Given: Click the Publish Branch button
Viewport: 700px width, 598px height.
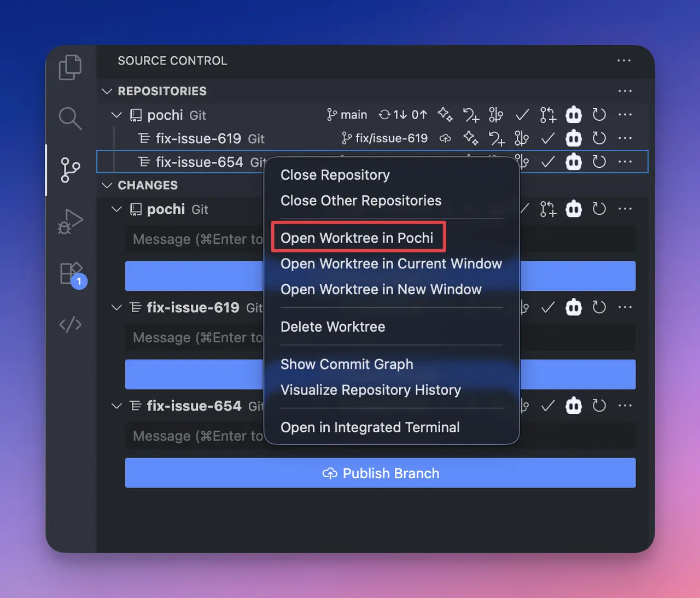Looking at the screenshot, I should click(x=380, y=473).
